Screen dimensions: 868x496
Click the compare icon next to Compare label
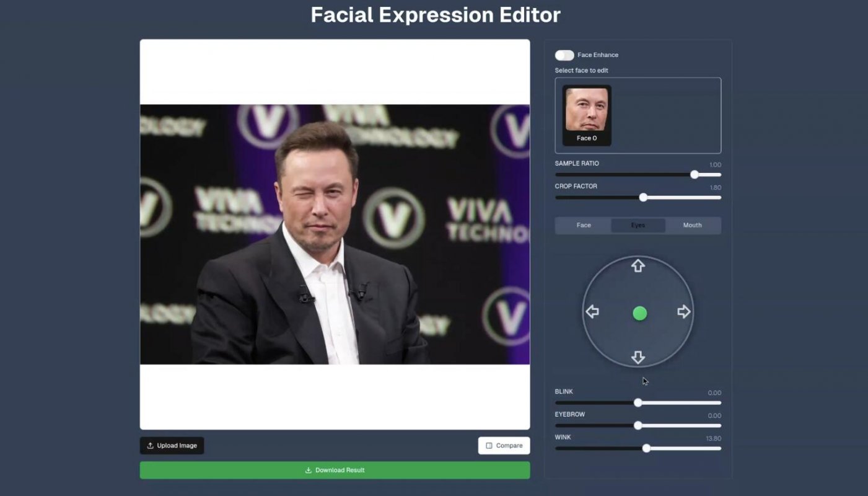[490, 445]
